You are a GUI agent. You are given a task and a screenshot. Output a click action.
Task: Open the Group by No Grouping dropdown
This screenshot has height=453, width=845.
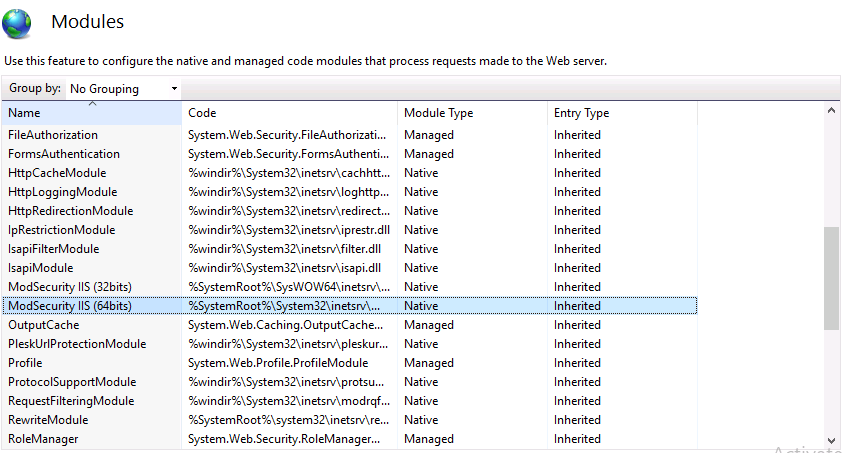(123, 89)
